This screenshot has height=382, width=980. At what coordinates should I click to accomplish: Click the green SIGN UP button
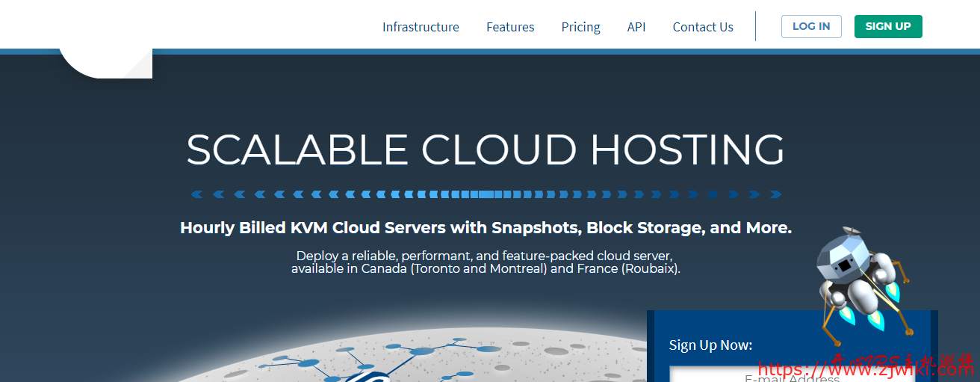[888, 26]
